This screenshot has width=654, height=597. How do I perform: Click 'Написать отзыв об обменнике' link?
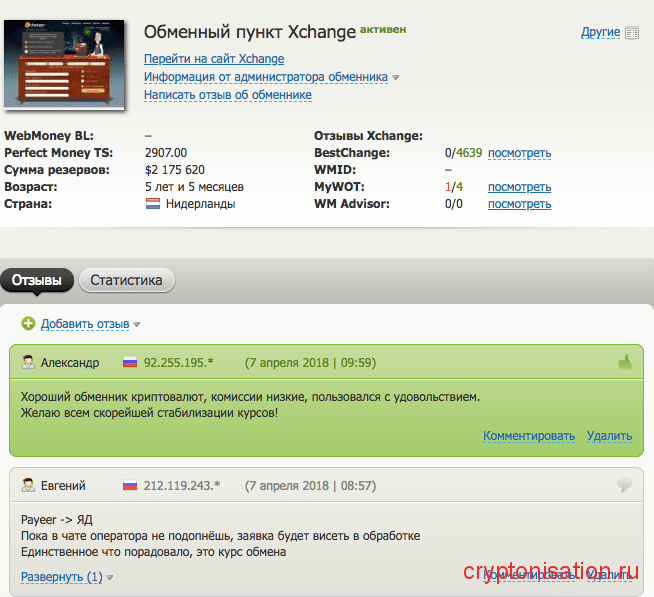(x=228, y=95)
